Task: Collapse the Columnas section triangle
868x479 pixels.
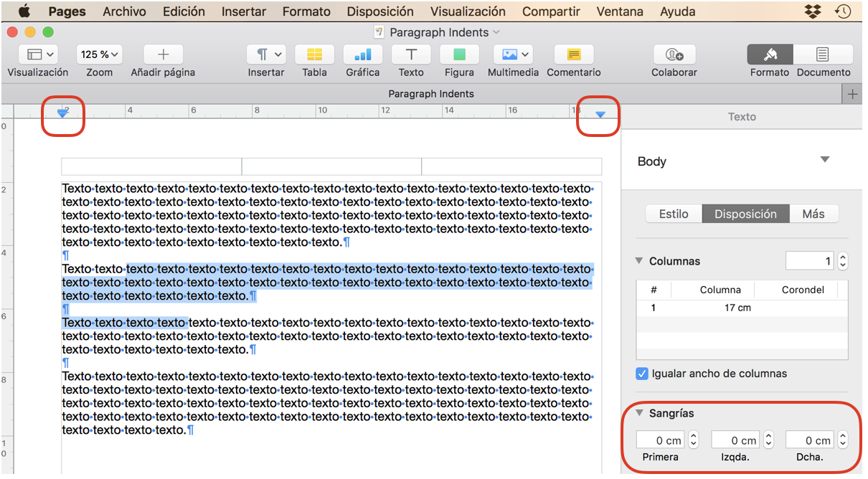Action: click(x=639, y=261)
